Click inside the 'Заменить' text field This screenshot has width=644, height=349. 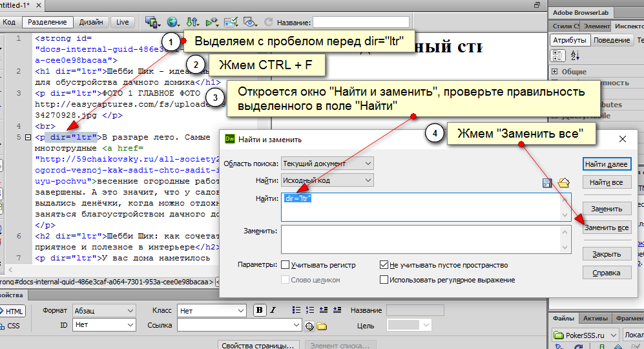420,239
